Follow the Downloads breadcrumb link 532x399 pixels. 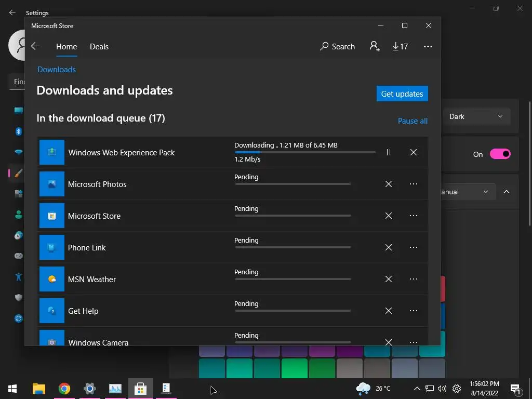coord(57,70)
